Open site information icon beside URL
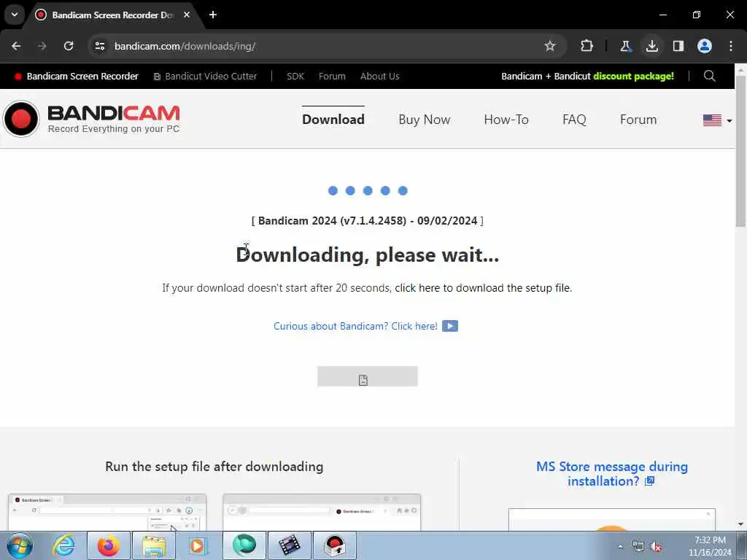Viewport: 747px width, 560px height. point(99,46)
